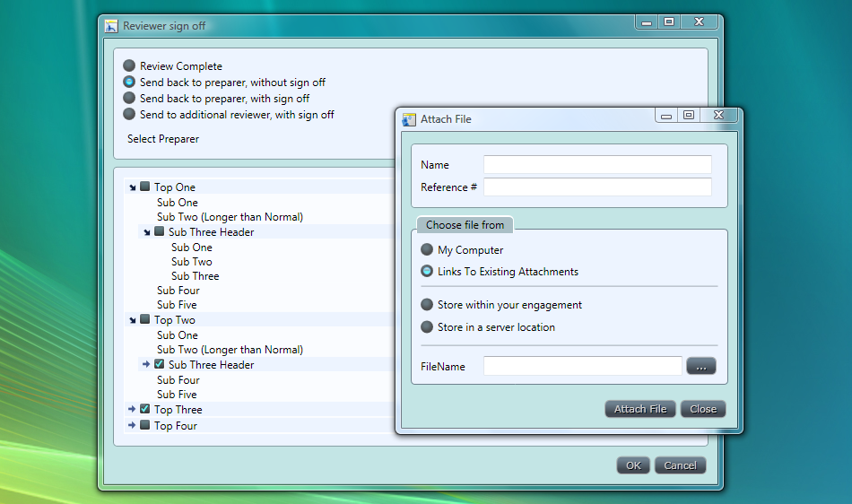Image resolution: width=852 pixels, height=504 pixels.
Task: Select the Review Complete option
Action: click(x=130, y=65)
